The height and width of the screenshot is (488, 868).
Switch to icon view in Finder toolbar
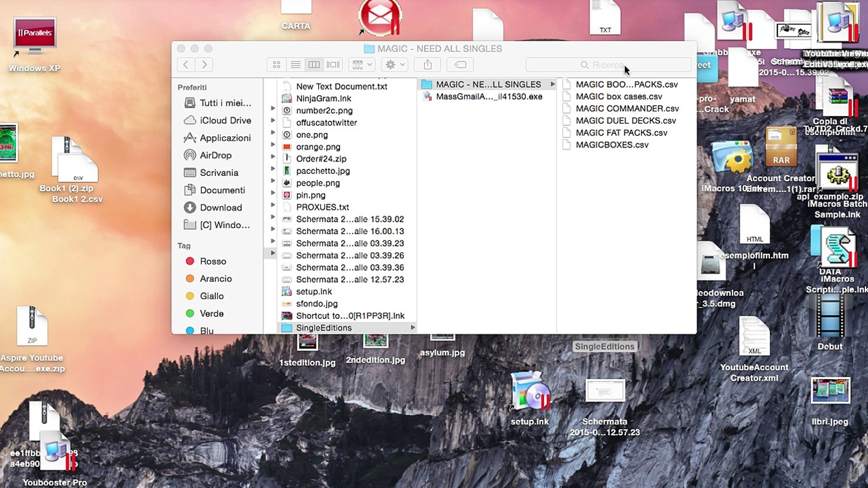click(x=277, y=65)
